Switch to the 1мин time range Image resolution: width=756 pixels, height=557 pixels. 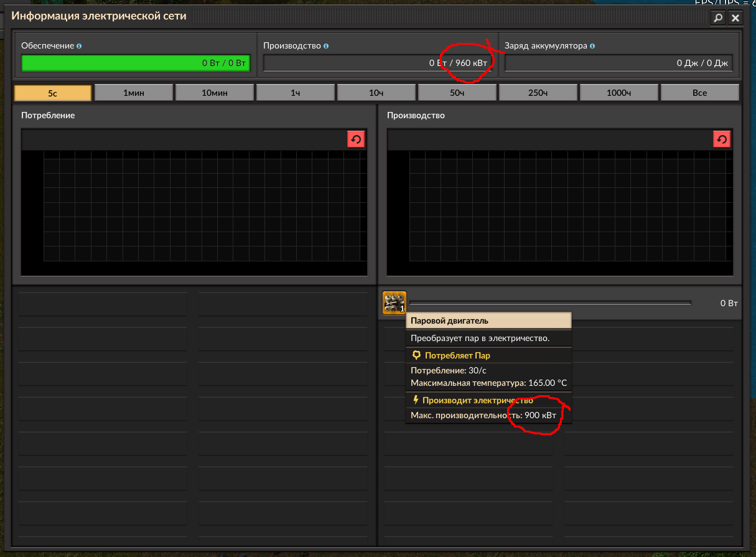(x=133, y=92)
